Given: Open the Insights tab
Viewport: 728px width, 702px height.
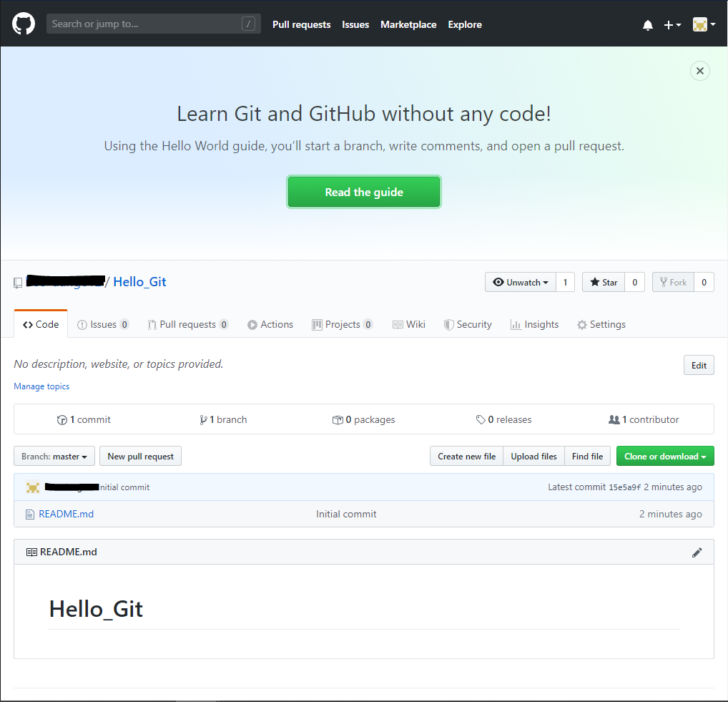Looking at the screenshot, I should [x=534, y=324].
